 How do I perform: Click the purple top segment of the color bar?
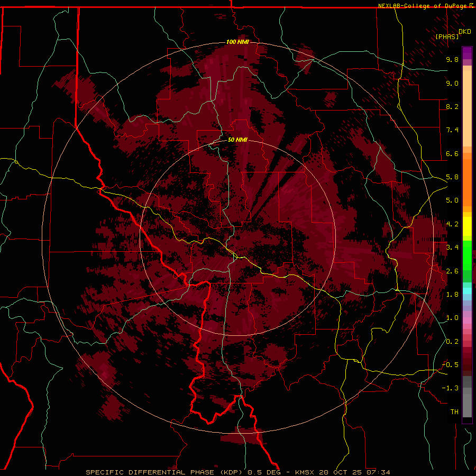[x=467, y=53]
